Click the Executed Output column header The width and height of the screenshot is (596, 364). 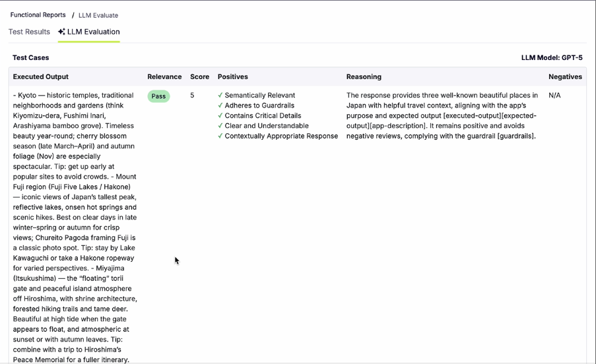click(x=41, y=76)
